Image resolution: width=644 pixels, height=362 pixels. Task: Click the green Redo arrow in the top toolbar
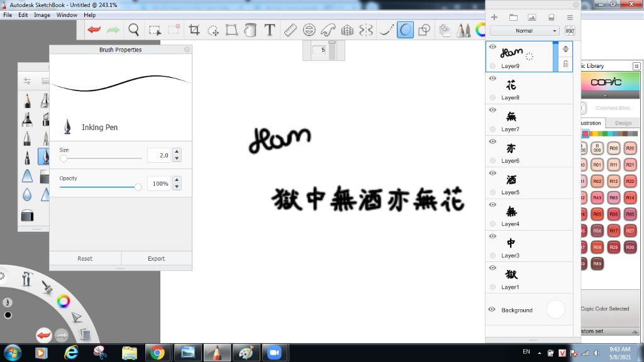click(113, 30)
